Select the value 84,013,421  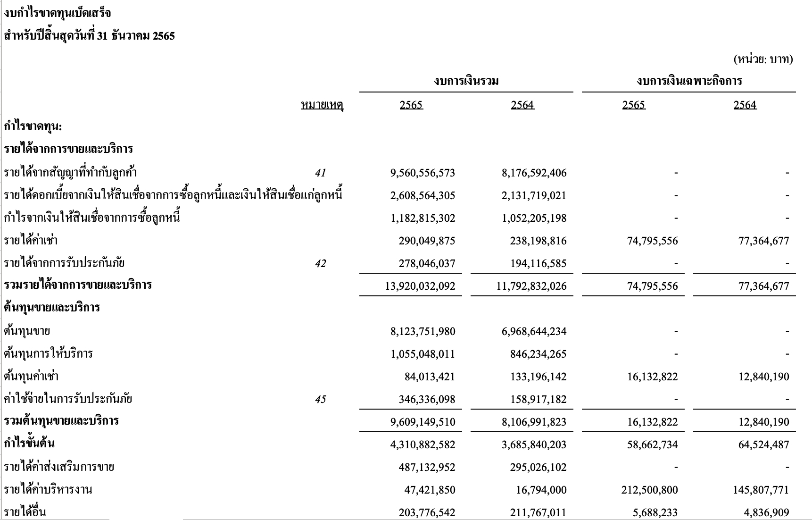(x=430, y=377)
